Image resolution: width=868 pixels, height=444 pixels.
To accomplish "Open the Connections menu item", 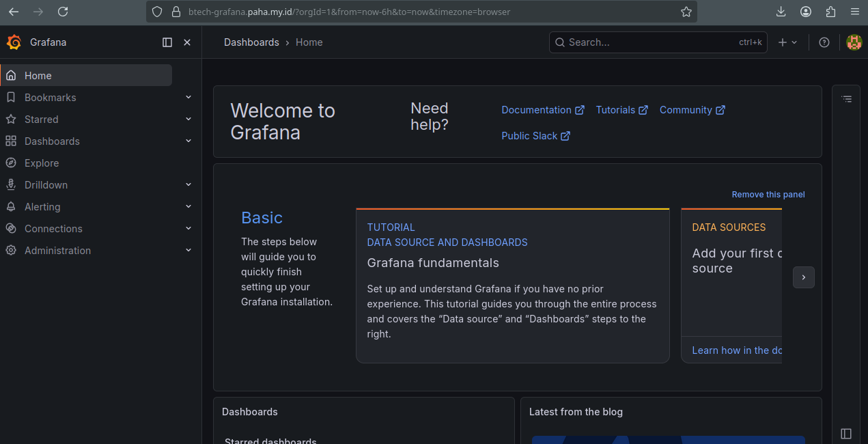I will click(x=53, y=229).
